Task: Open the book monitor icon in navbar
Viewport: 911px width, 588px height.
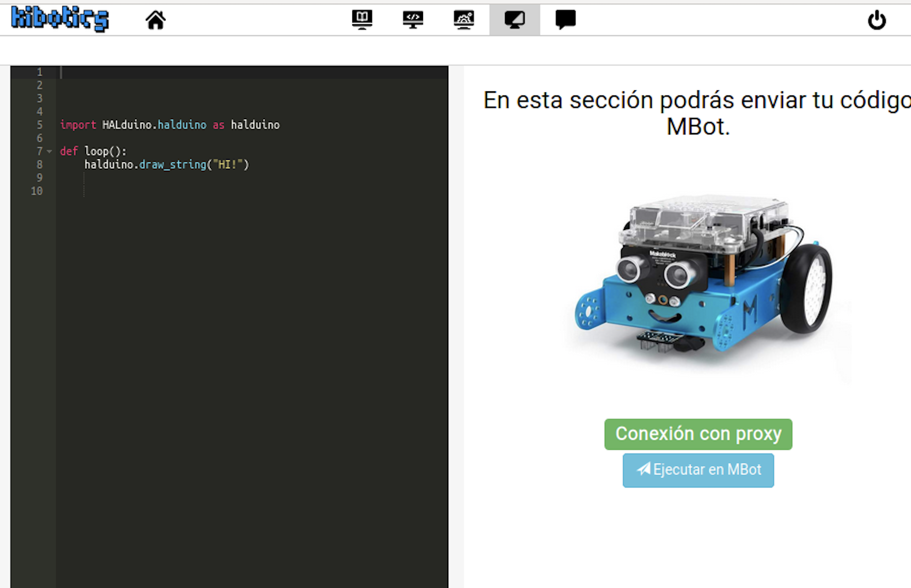Action: coord(362,20)
